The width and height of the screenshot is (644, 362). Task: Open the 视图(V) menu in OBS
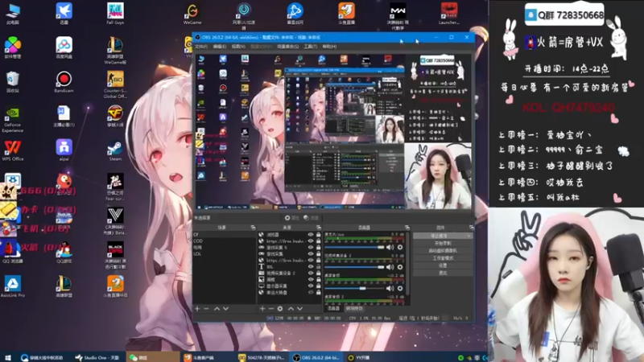click(238, 47)
